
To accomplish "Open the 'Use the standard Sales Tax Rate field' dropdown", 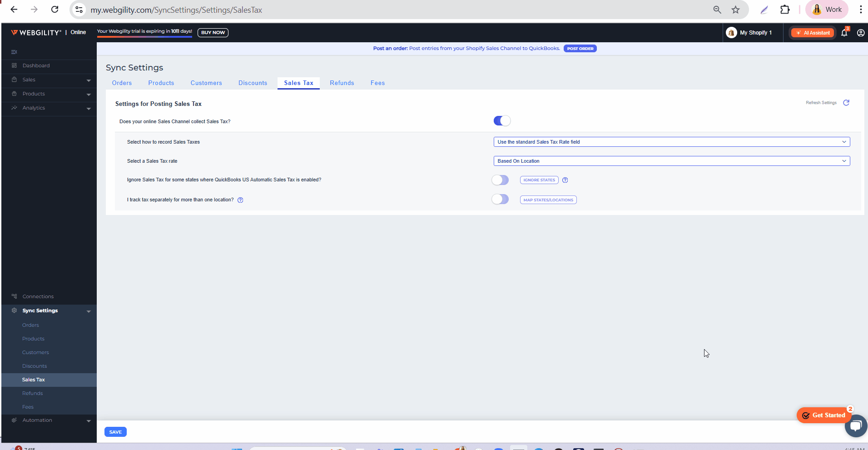I will click(671, 142).
